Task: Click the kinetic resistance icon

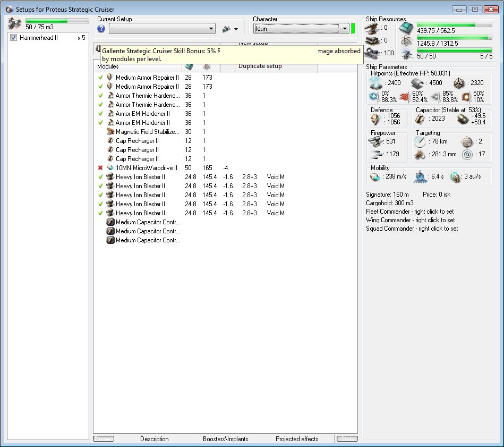Action: [435, 97]
